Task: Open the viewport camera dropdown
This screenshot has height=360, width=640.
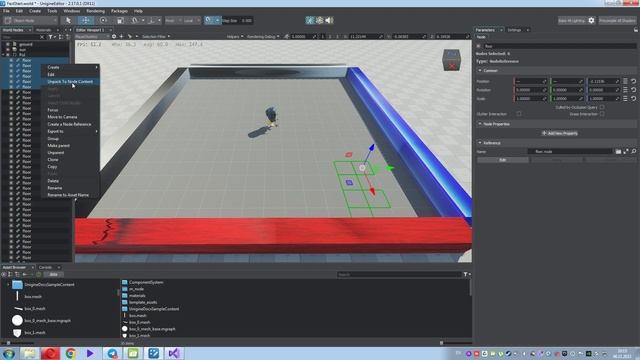Action: click(x=92, y=36)
